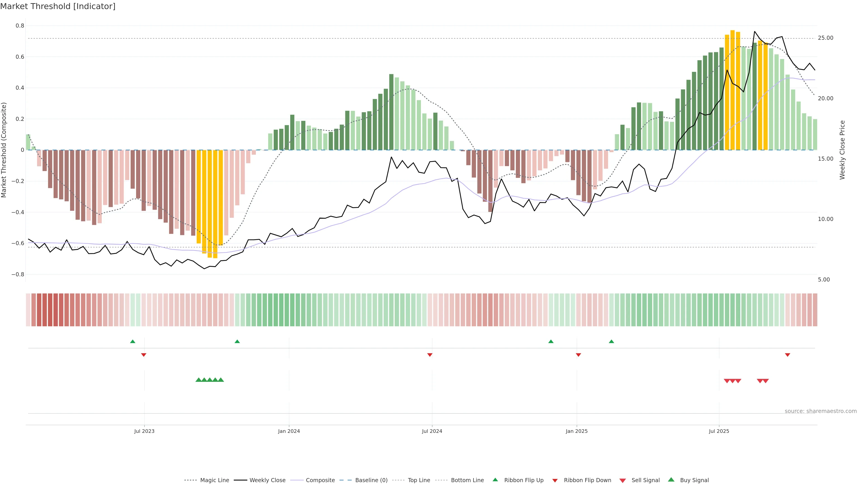This screenshot has width=868, height=488.
Task: Hide the Top Line legend series
Action: point(419,480)
